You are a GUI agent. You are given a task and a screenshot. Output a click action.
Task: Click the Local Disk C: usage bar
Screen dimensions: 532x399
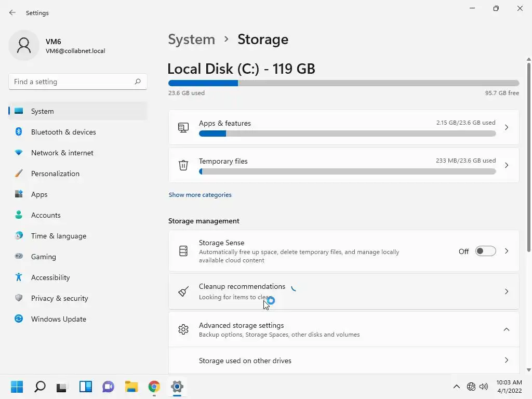tap(343, 83)
